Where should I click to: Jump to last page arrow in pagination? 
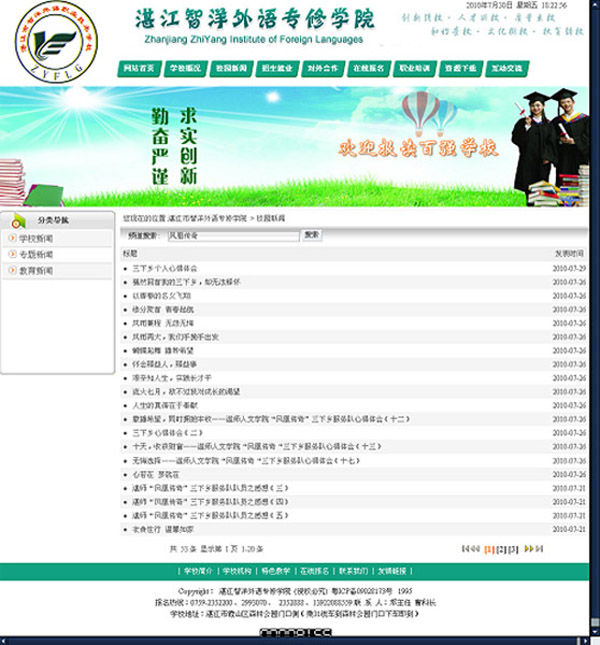coord(539,549)
